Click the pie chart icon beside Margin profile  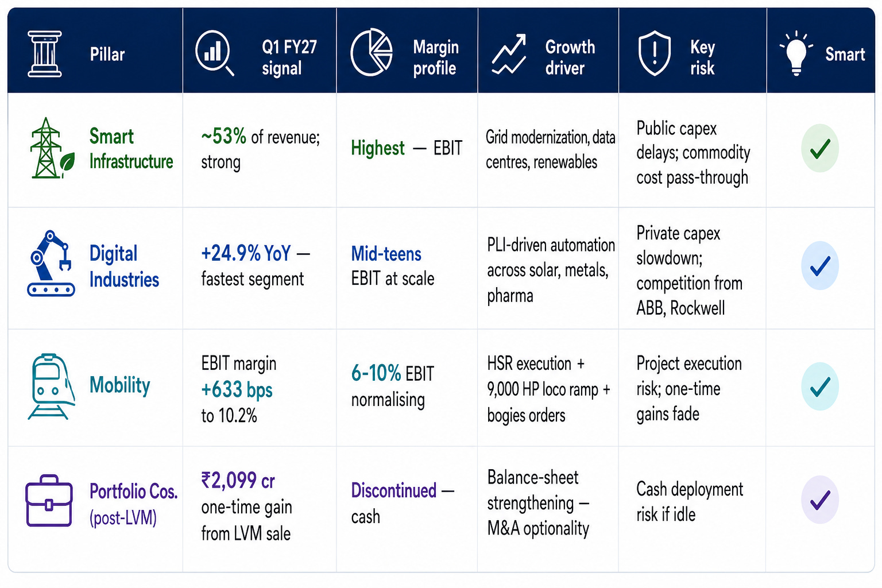tap(372, 52)
